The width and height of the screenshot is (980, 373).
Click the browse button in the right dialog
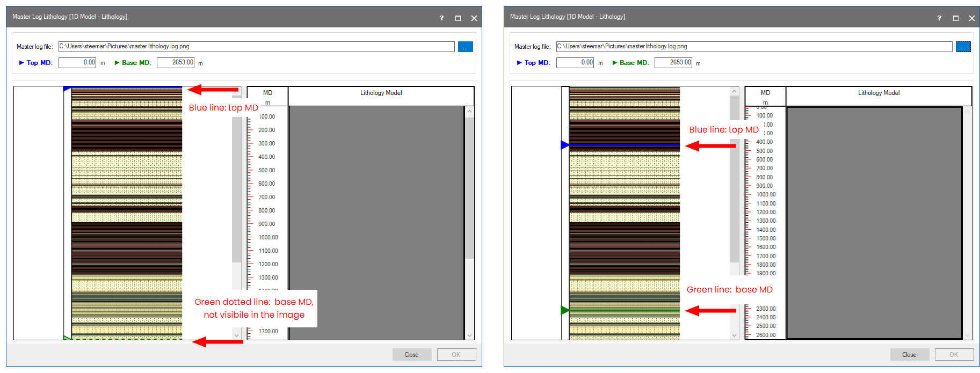963,47
